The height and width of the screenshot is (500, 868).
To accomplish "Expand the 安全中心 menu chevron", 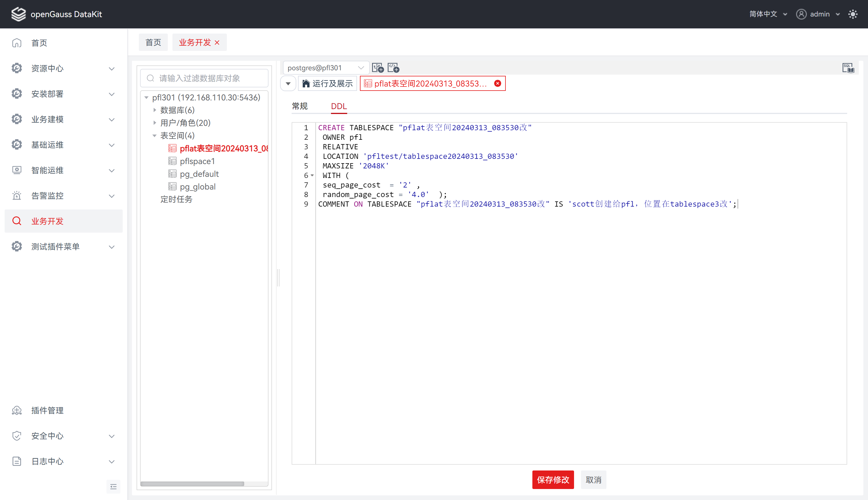I will [112, 436].
